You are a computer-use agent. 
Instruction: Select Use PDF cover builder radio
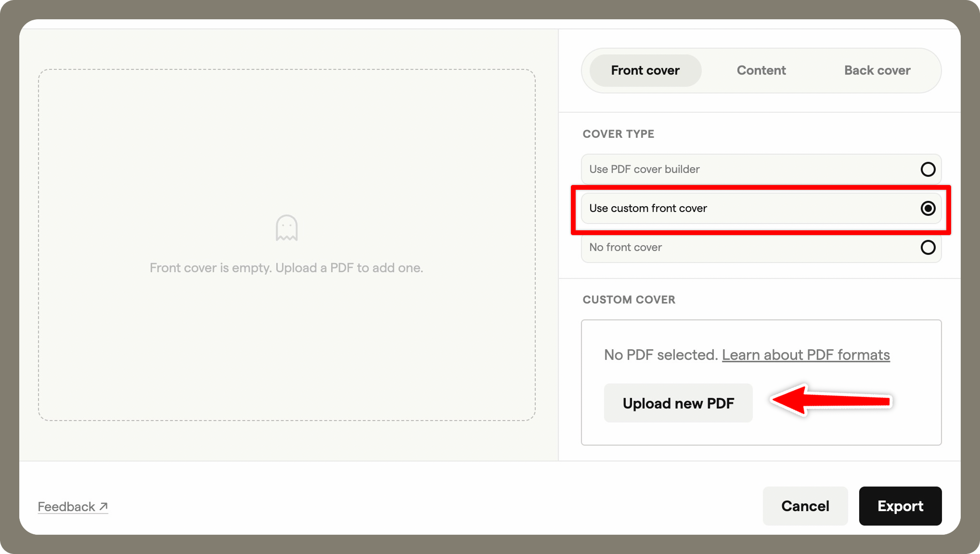pyautogui.click(x=928, y=169)
